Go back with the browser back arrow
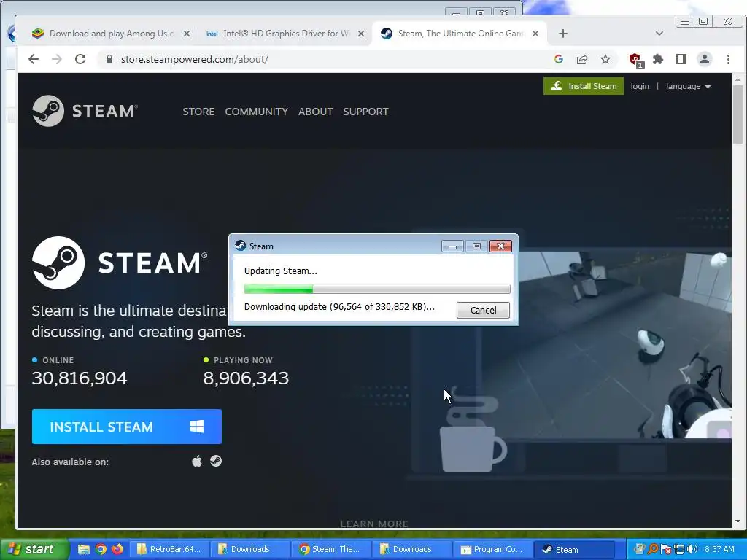Screen dimensions: 747x560 coord(34,59)
